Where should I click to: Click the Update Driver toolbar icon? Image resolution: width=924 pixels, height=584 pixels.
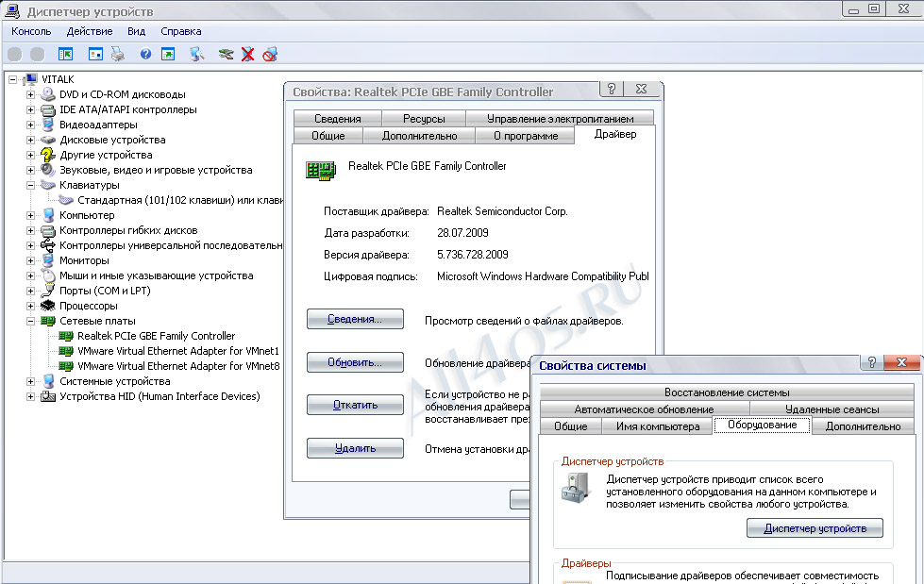(x=226, y=55)
